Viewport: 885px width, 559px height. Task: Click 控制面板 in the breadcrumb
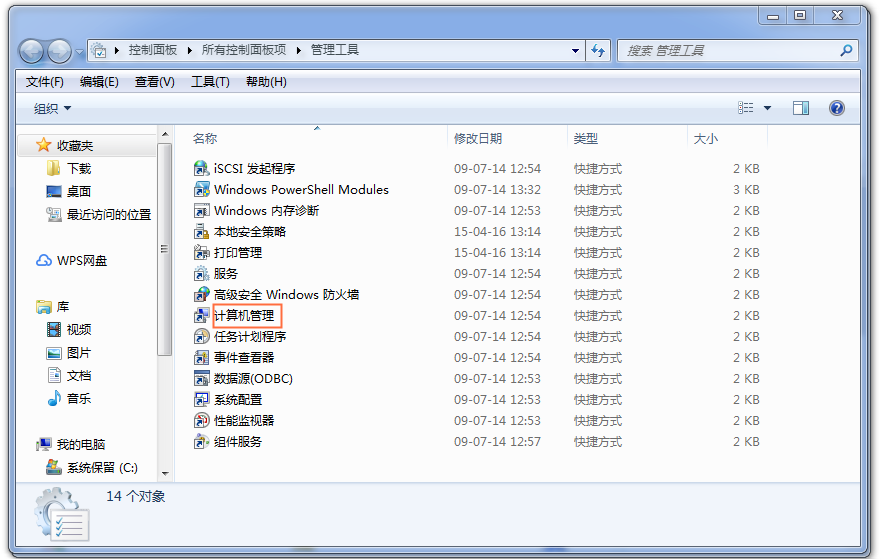tap(152, 50)
